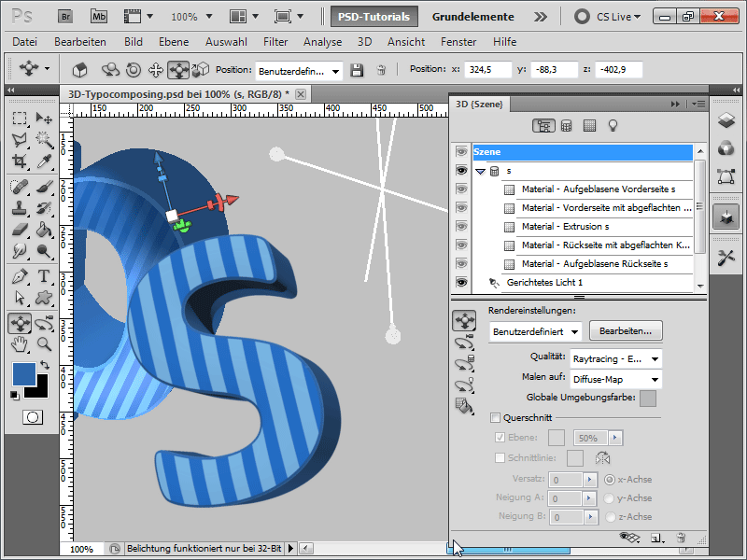
Task: Open the Rendereinstellungen Benutzerdefiniert dropdown
Action: tap(535, 331)
